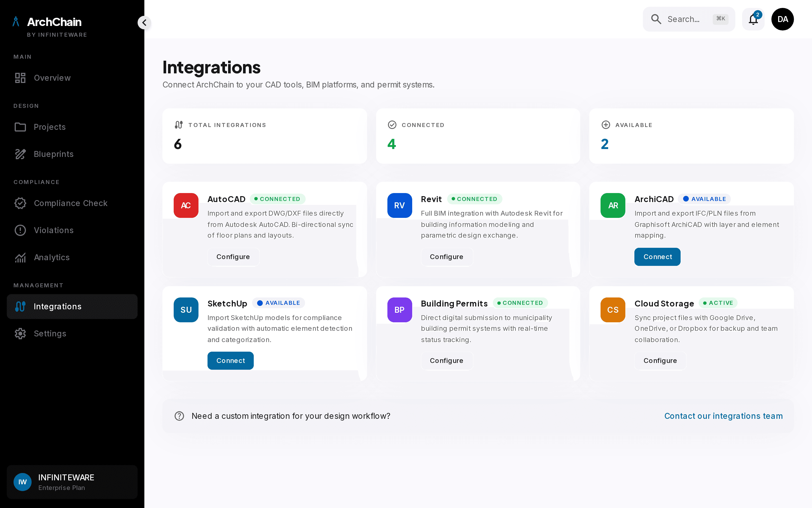Click the Building Permits BP logo tile
The image size is (812, 508).
click(x=399, y=310)
